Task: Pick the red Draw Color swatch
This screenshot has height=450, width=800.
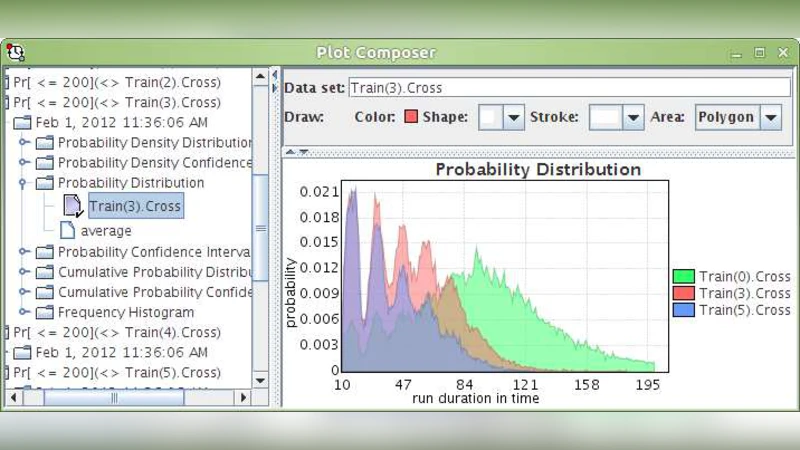Action: [x=410, y=117]
